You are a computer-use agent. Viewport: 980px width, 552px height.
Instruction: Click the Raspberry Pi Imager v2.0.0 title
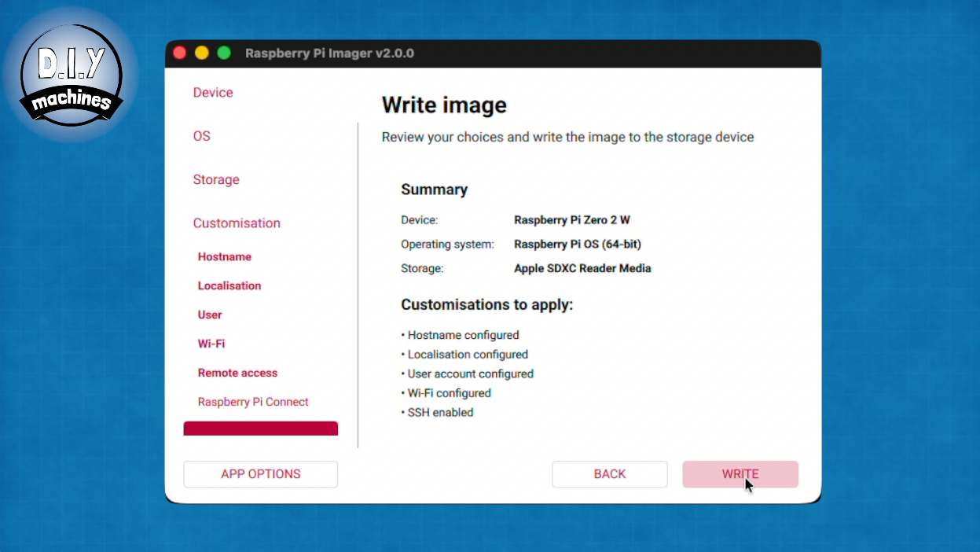pos(329,53)
